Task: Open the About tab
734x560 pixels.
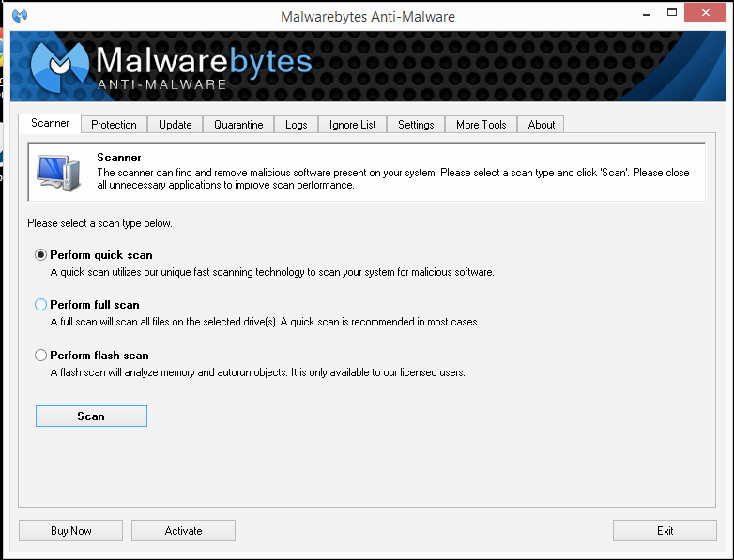Action: 542,125
